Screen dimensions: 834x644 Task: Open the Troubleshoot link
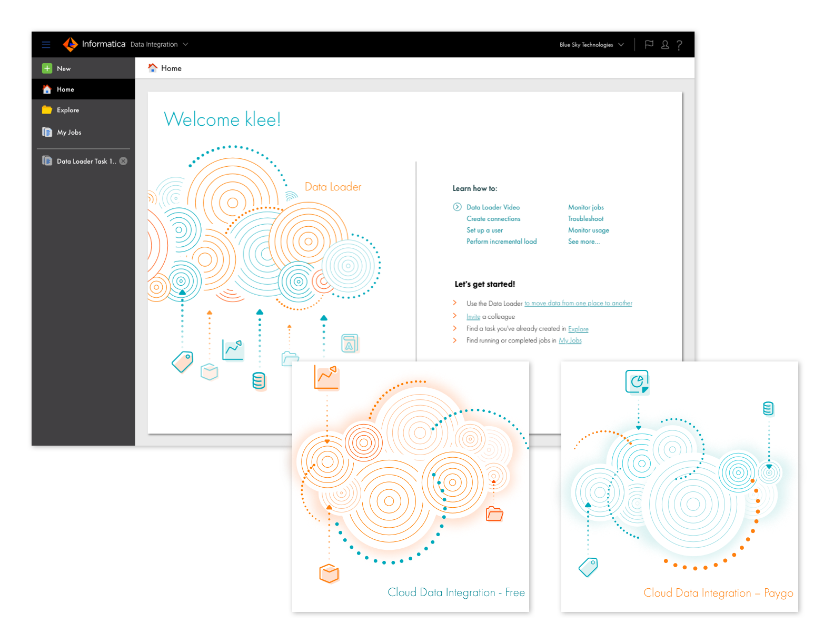click(x=585, y=219)
